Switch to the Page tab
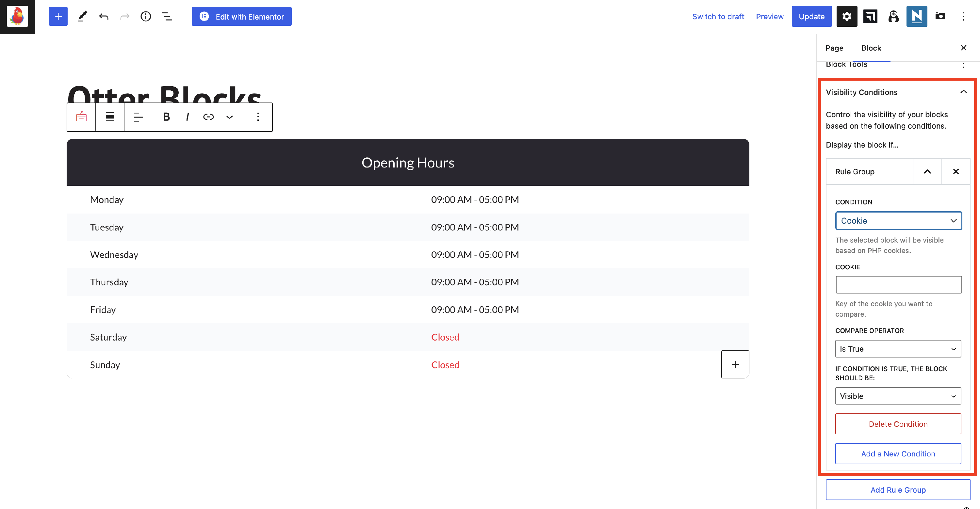Image resolution: width=980 pixels, height=509 pixels. [834, 48]
